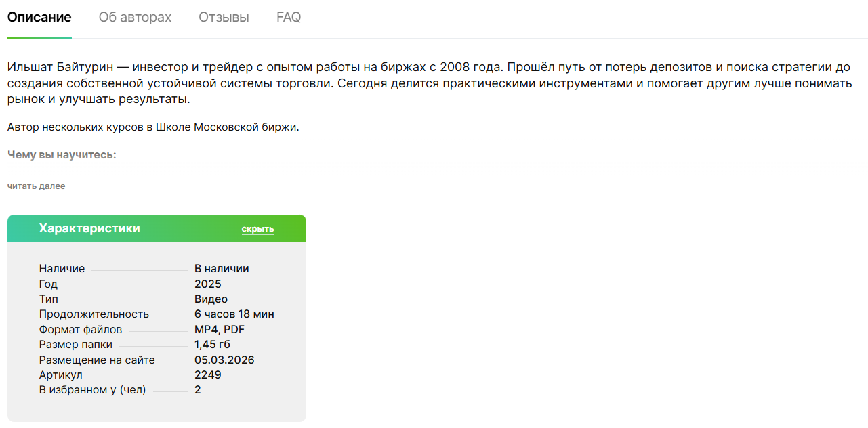The image size is (868, 428).
Task: Go to the Отзывы tab
Action: 224,18
